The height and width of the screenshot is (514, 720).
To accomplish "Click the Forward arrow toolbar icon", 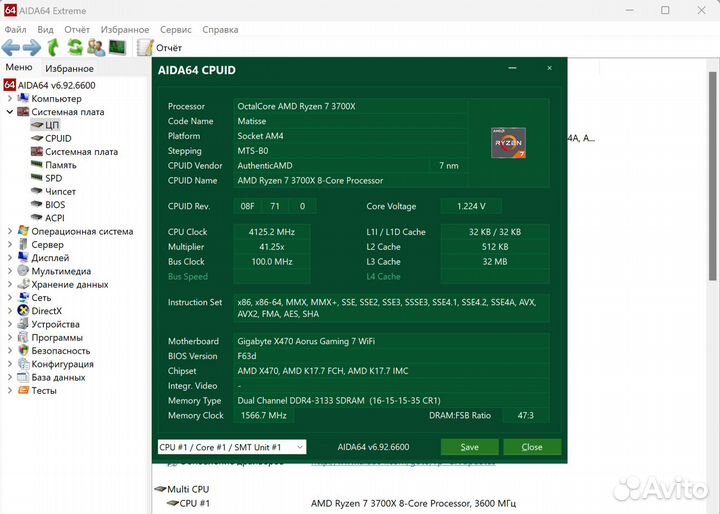I will click(32, 47).
